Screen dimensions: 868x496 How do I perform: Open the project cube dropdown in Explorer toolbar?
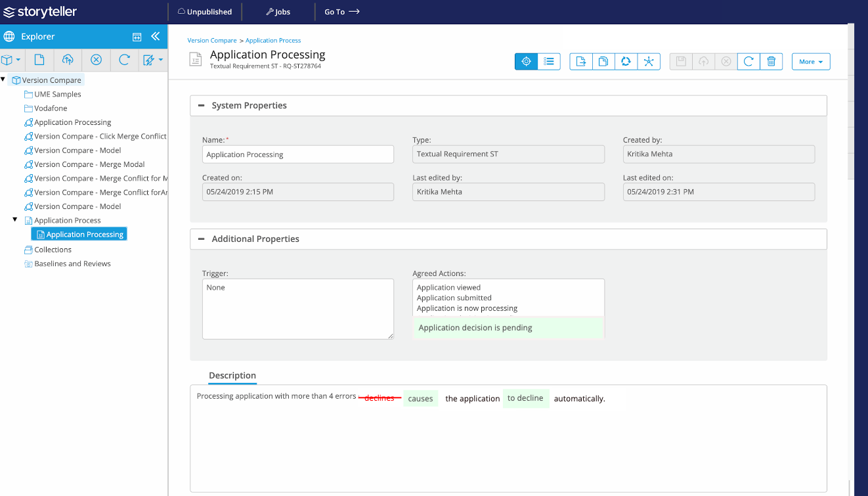[11, 60]
